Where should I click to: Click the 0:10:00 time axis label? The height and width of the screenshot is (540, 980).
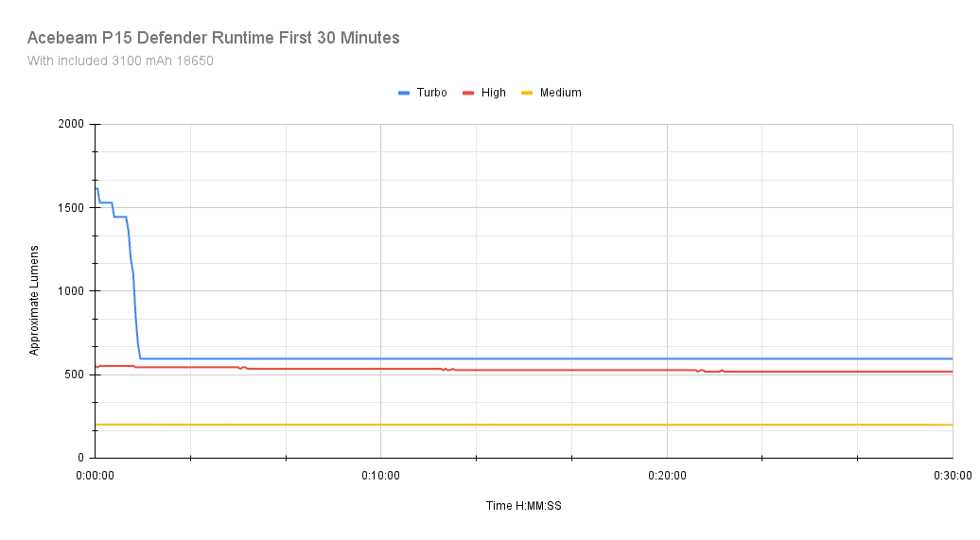(x=380, y=476)
